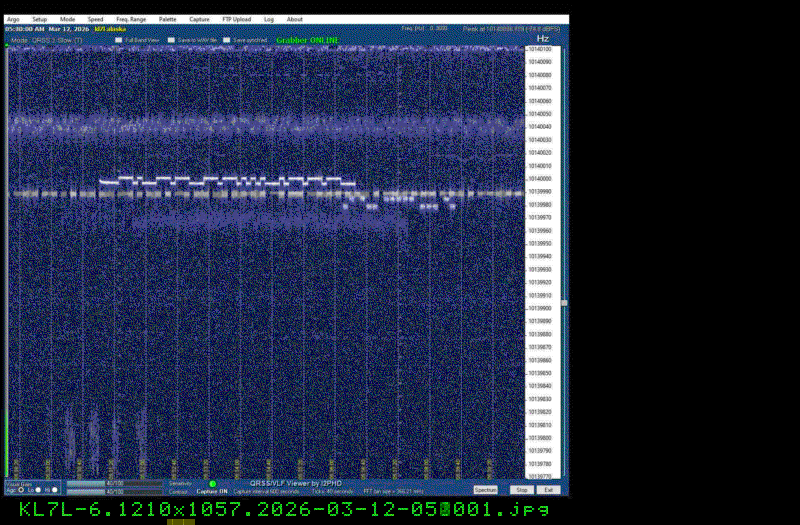Enable the Full Band View checkbox
Screen dimensions: 800x525
[x=119, y=40]
